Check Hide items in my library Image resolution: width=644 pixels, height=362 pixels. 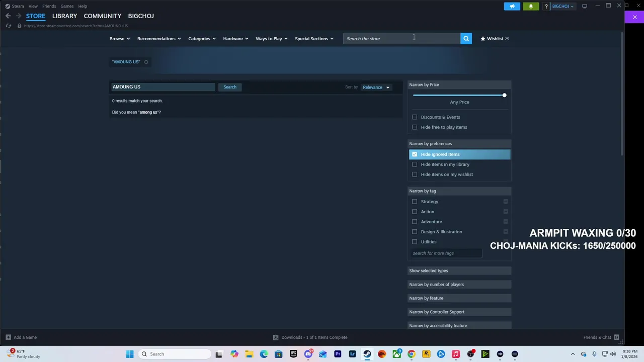tap(415, 164)
